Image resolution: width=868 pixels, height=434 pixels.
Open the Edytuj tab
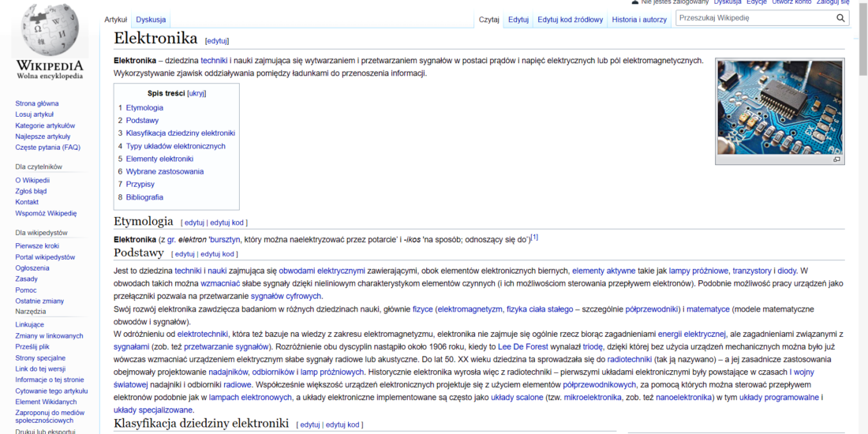(x=518, y=20)
